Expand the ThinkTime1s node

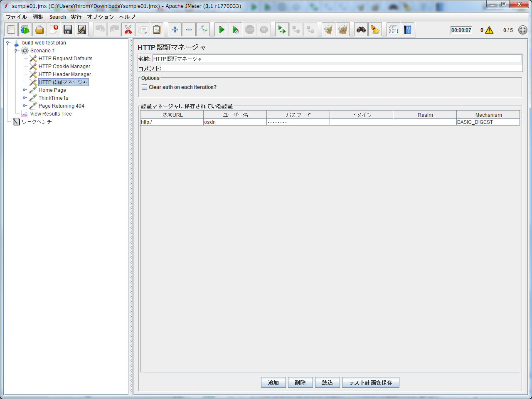pyautogui.click(x=25, y=98)
